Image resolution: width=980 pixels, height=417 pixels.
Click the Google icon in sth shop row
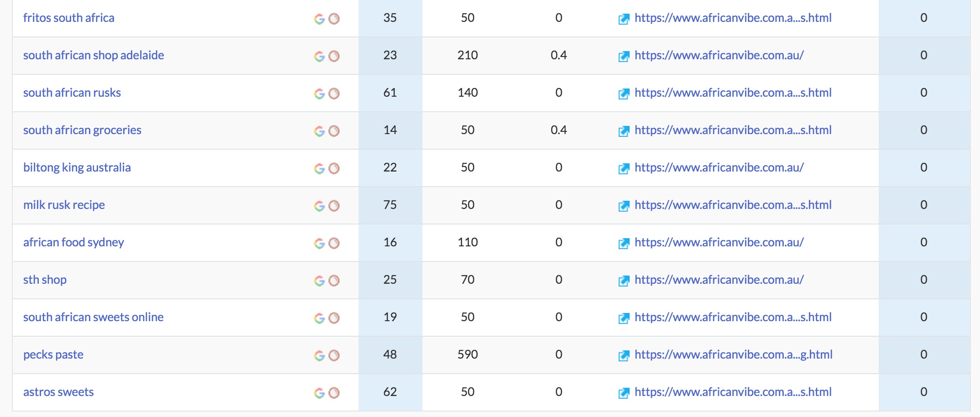[x=319, y=281]
